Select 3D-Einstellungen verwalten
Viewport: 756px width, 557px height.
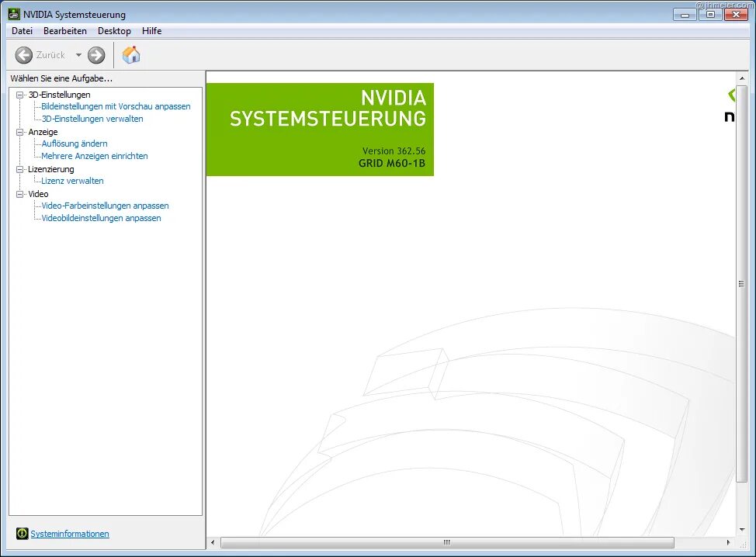coord(92,119)
